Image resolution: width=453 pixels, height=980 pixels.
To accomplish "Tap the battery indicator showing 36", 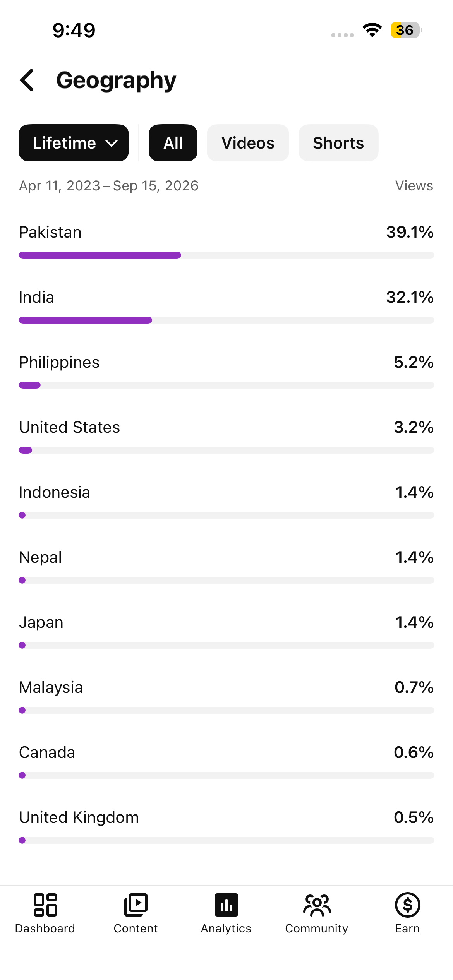I will pos(406,30).
